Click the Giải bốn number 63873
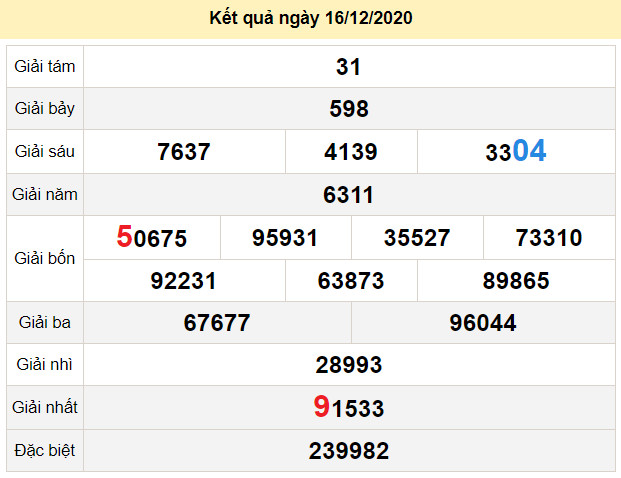Viewport: 621px width, 478px height. point(351,281)
